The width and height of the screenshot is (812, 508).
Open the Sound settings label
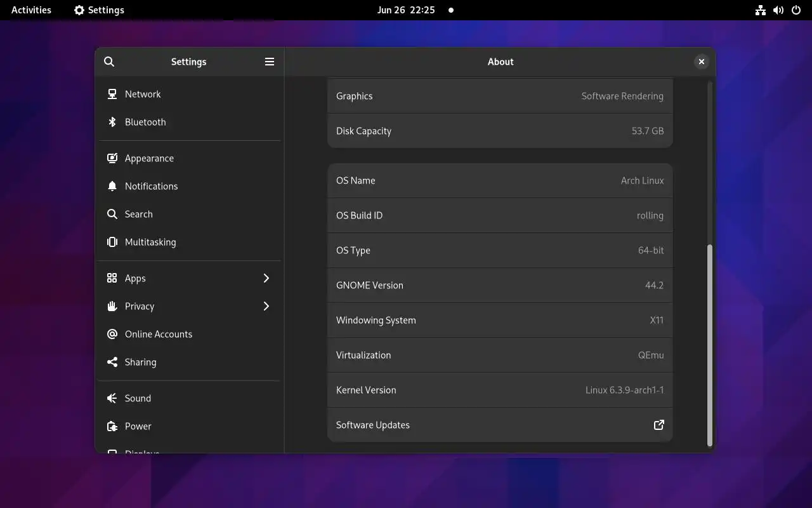[138, 398]
